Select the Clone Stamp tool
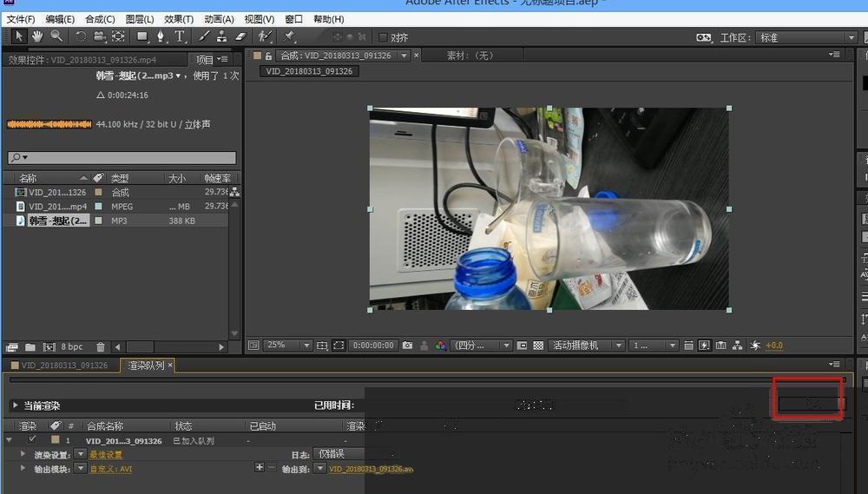The height and width of the screenshot is (494, 868). 221,36
